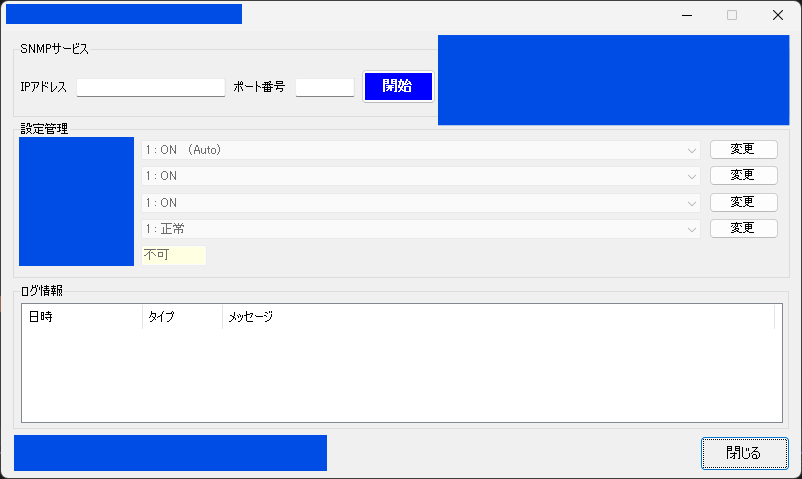Minimize the window
Screen dimensions: 802x479
687,15
